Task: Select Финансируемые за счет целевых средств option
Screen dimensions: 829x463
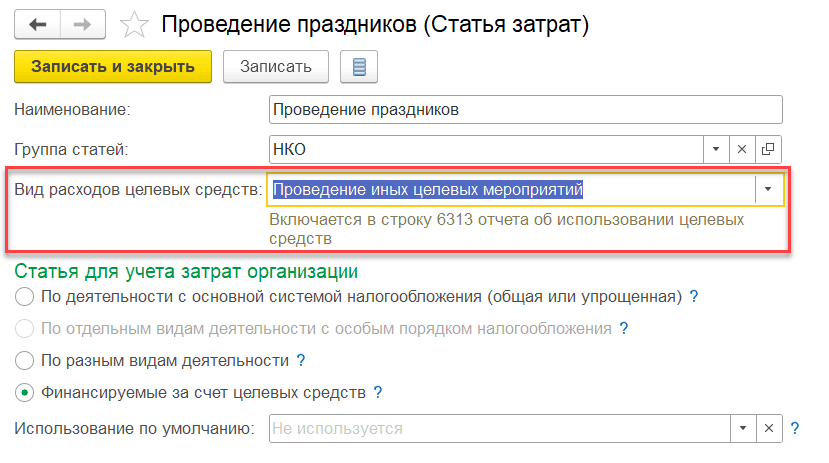Action: [24, 392]
